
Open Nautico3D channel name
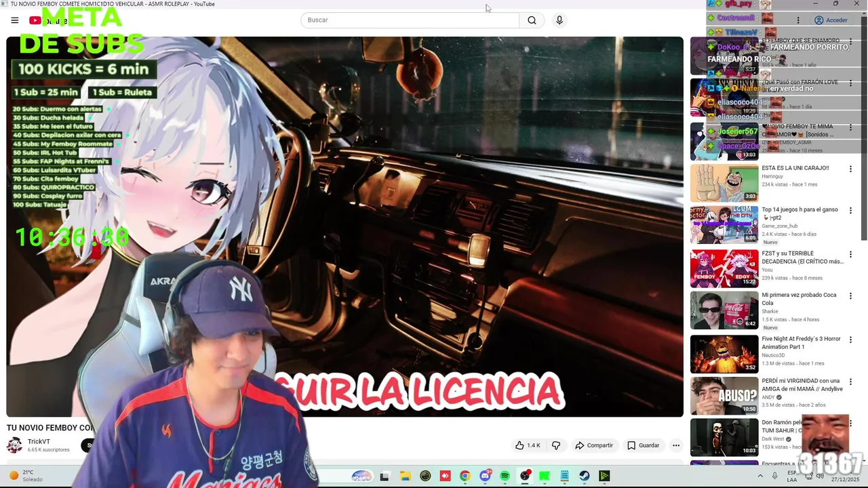773,355
